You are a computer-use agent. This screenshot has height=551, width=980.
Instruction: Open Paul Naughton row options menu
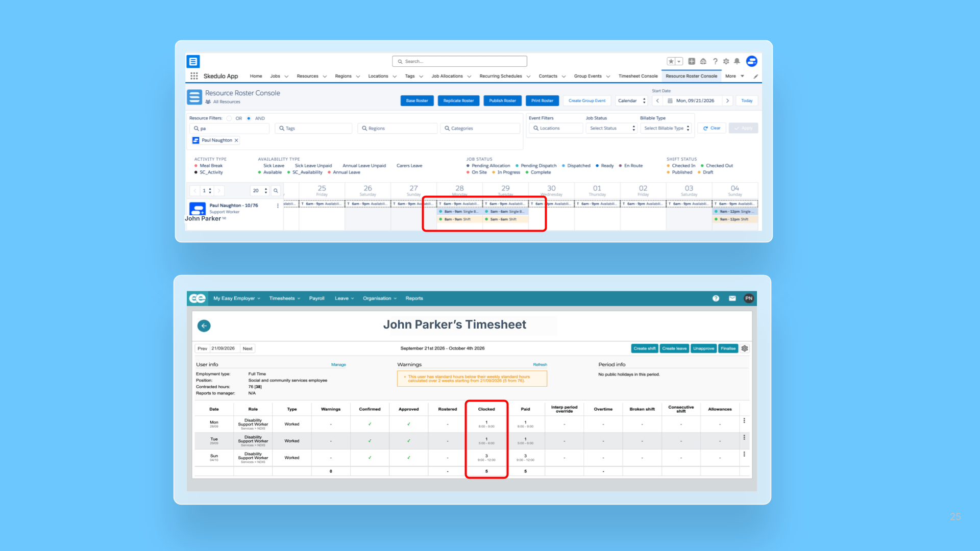(x=278, y=206)
